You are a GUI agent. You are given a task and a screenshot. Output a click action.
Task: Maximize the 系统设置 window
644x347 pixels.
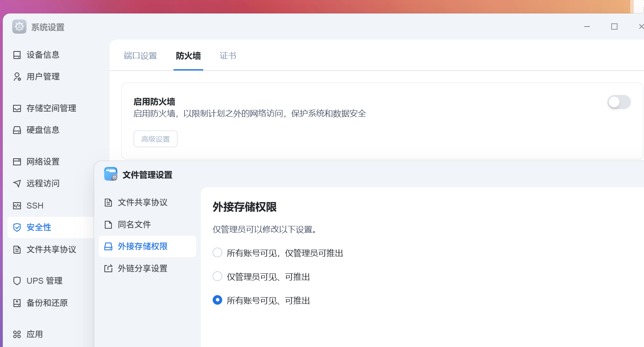click(x=614, y=27)
